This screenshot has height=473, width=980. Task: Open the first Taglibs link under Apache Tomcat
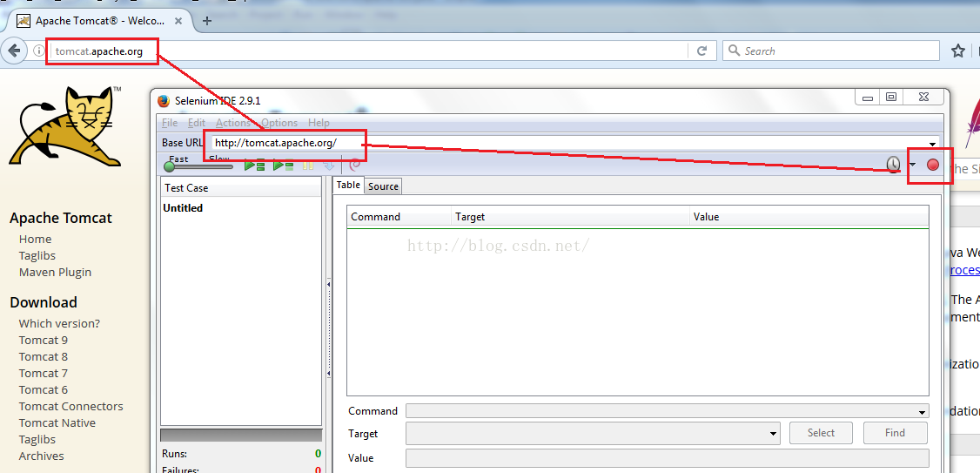pyautogui.click(x=37, y=255)
